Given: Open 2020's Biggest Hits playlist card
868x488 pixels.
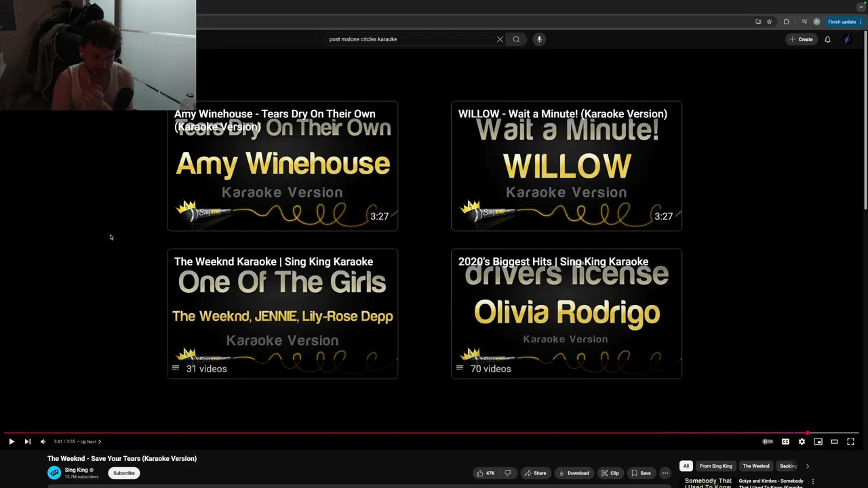Looking at the screenshot, I should pos(566,314).
